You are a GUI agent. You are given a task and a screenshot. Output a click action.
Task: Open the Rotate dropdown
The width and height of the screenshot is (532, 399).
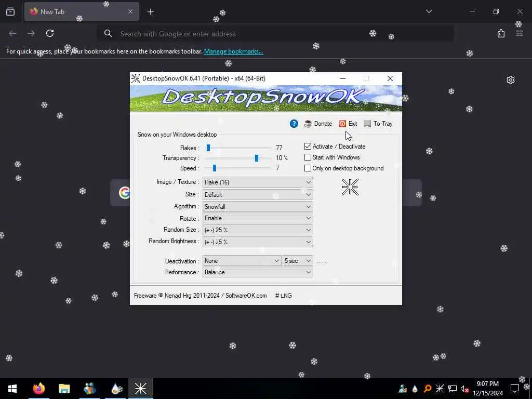pos(258,218)
